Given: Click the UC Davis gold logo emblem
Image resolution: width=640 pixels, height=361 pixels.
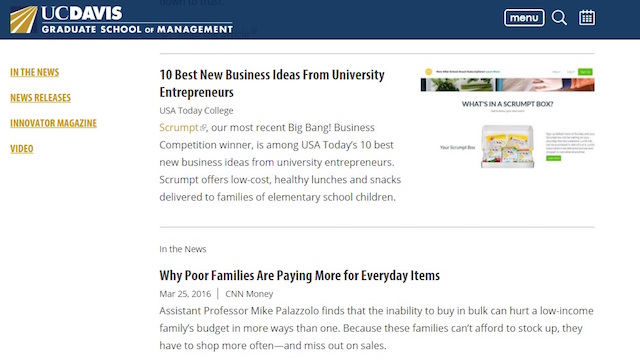Looking at the screenshot, I should [x=24, y=19].
